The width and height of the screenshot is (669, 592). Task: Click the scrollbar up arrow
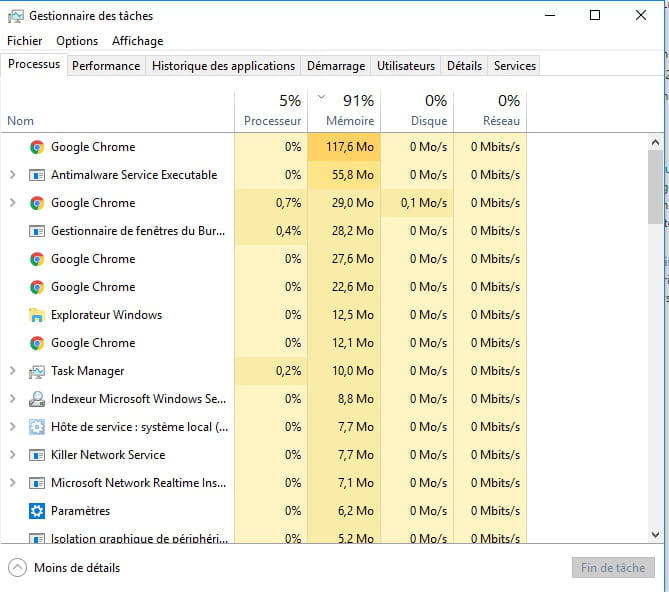655,142
